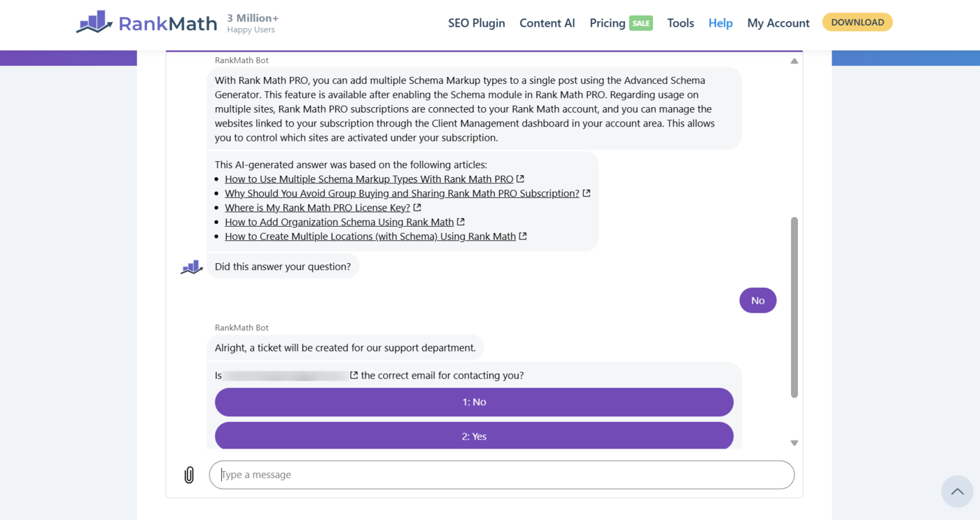Click the scroll-up triangle above the chat scrollbar
980x520 pixels.
(794, 61)
